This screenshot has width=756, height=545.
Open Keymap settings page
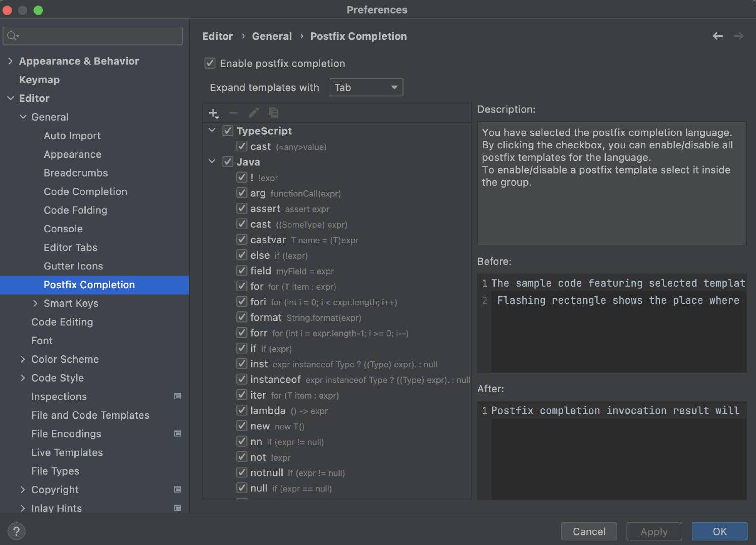pos(39,80)
